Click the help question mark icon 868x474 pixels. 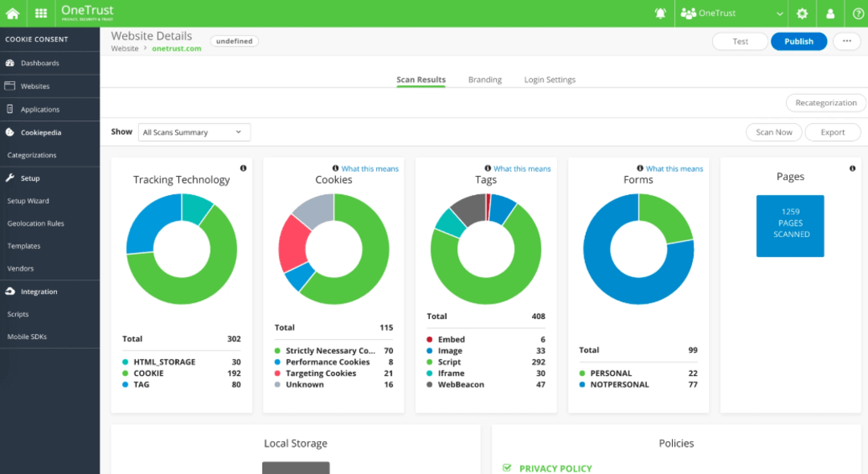coord(858,13)
